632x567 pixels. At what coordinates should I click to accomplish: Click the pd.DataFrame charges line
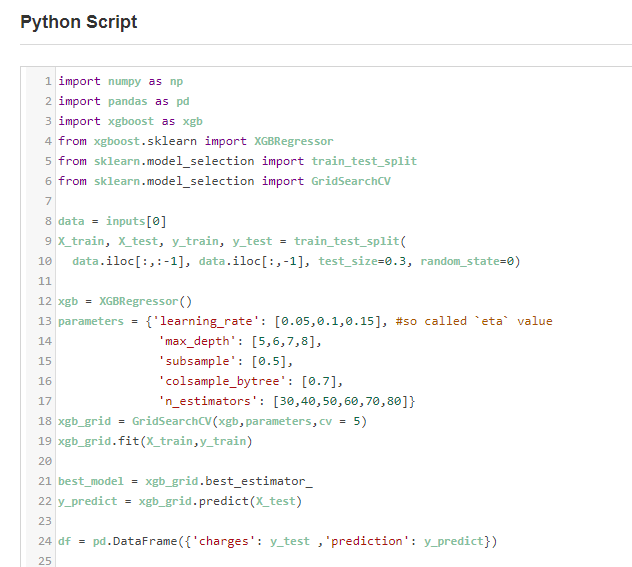278,541
